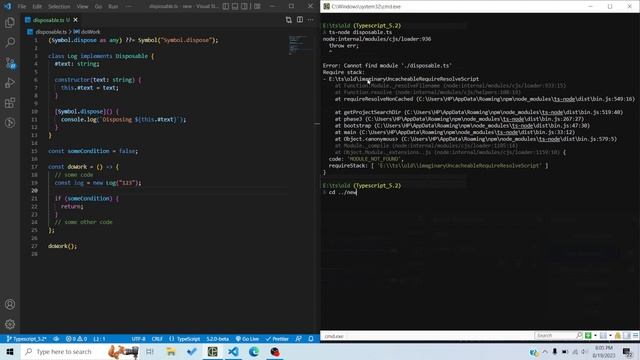The width and height of the screenshot is (640, 360).
Task: Click cmd.exe tab in the console window
Action: coord(334,336)
